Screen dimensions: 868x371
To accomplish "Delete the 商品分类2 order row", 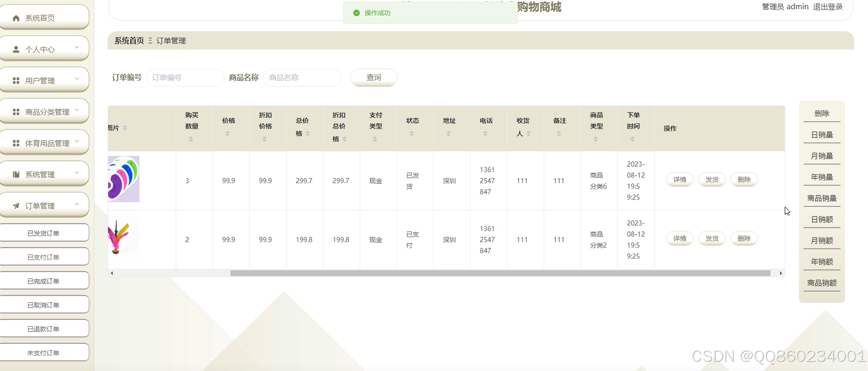I will pyautogui.click(x=744, y=238).
